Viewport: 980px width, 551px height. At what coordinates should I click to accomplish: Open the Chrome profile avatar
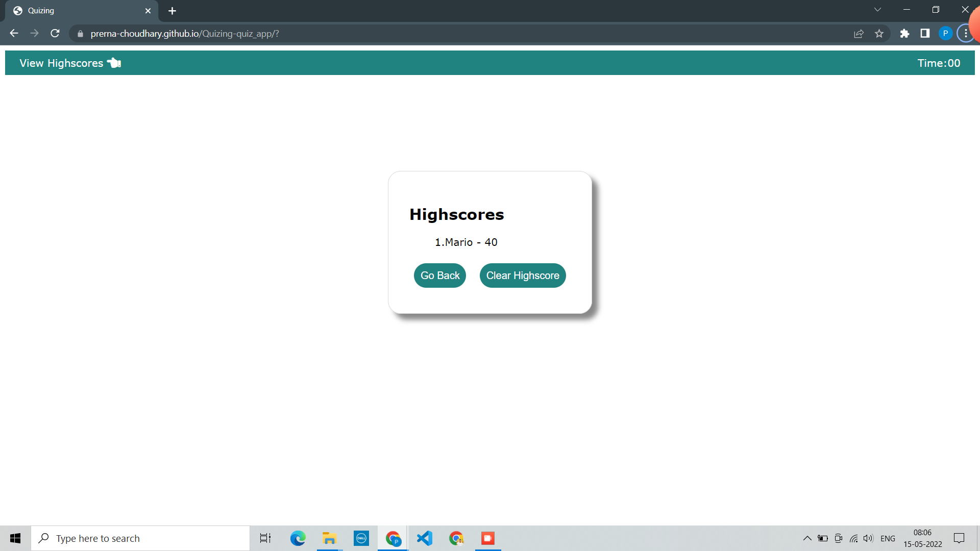click(x=945, y=34)
